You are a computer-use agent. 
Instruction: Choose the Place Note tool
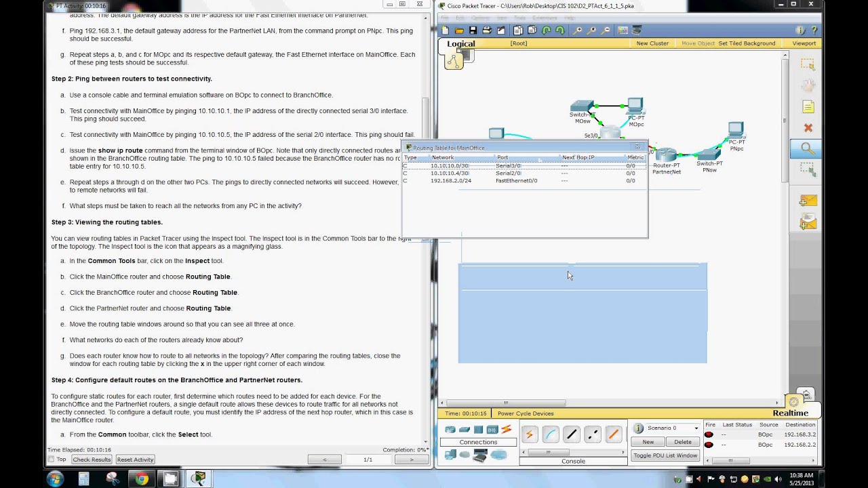pos(808,107)
